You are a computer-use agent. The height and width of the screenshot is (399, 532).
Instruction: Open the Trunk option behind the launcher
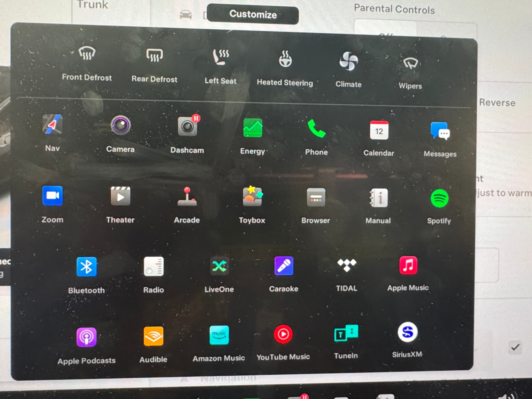click(x=92, y=4)
